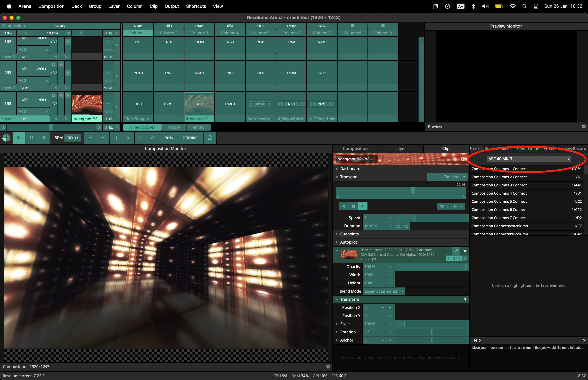
Task: Toggle the S solo button in composition row
Action: (x=81, y=33)
